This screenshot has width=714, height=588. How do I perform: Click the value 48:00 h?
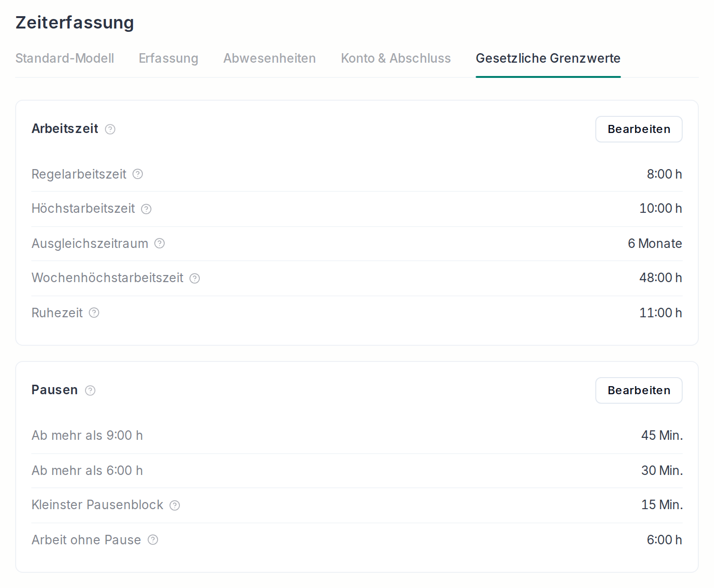click(660, 277)
